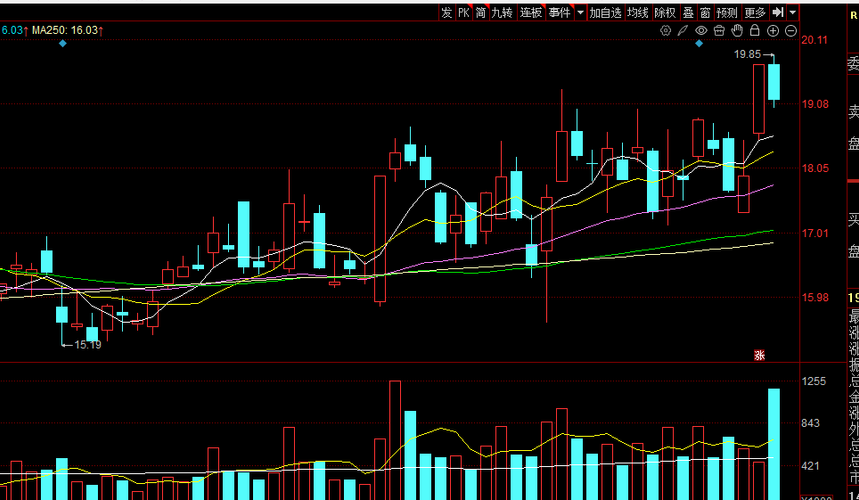Viewport: 859px width, 500px height.
Task: Open 除权 adjustment option
Action: [666, 13]
